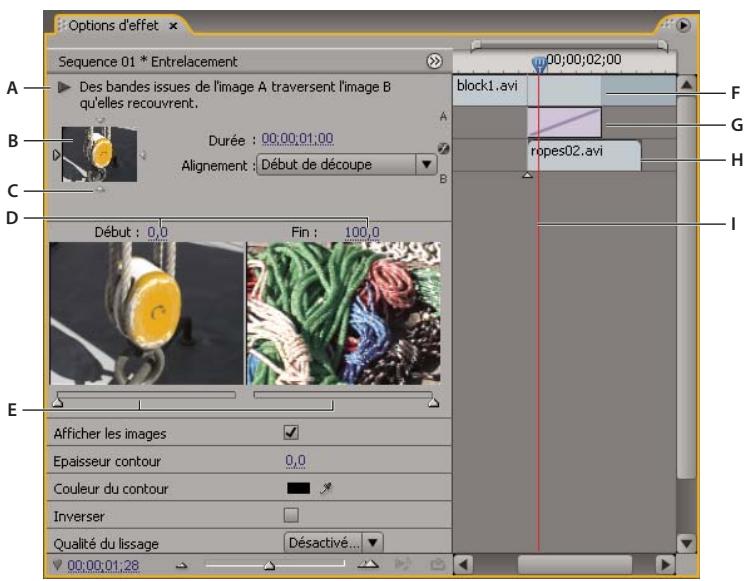
Task: Select the contour color eyedropper
Action: (326, 488)
